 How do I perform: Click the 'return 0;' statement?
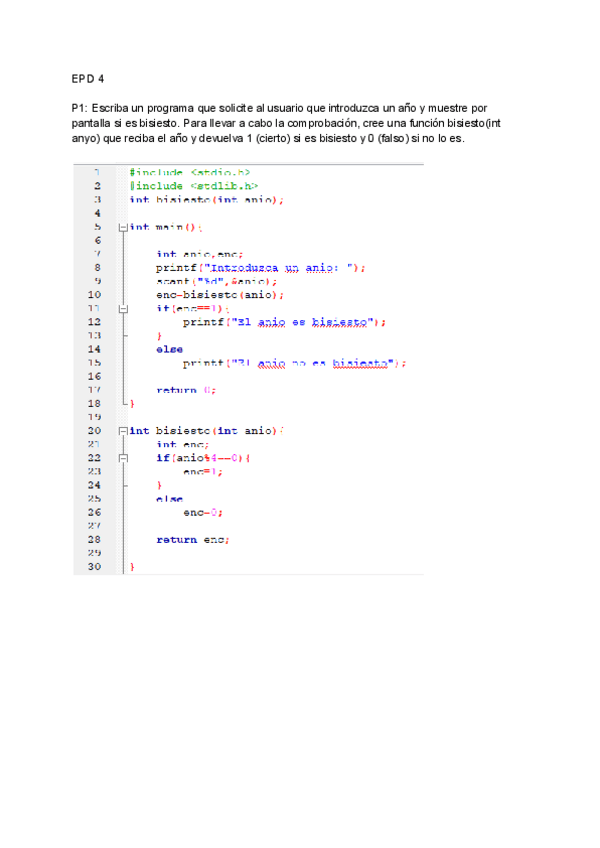(x=186, y=390)
